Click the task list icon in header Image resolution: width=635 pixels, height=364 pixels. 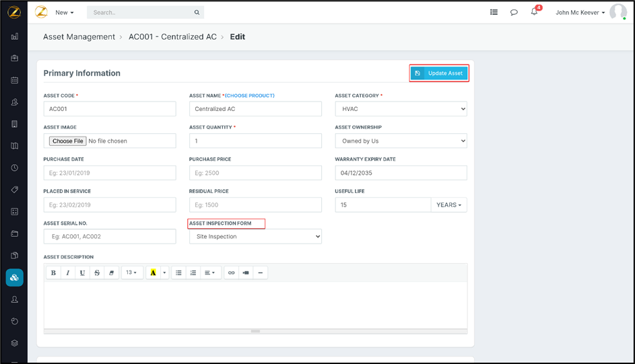tap(494, 12)
